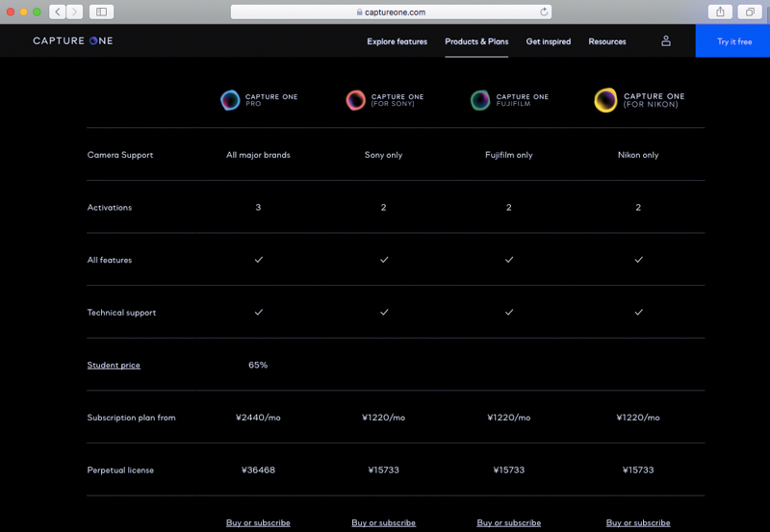Screen dimensions: 770x532
Task: Show all tabs overview button
Action: pos(750,12)
